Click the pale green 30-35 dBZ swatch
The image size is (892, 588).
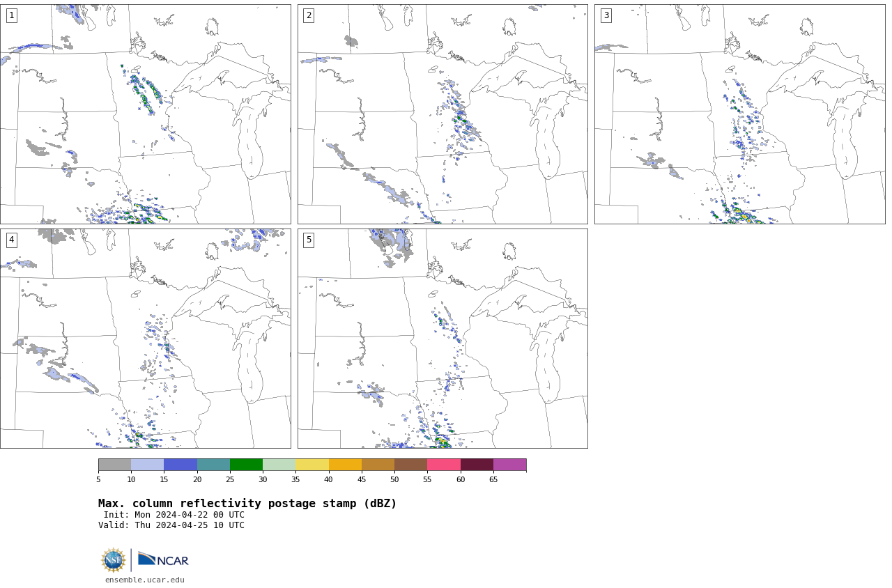tap(279, 465)
